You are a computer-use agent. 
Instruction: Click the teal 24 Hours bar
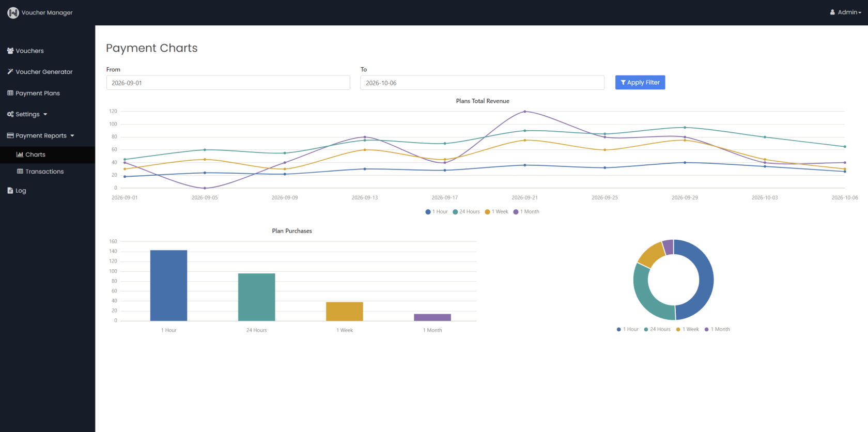click(257, 297)
